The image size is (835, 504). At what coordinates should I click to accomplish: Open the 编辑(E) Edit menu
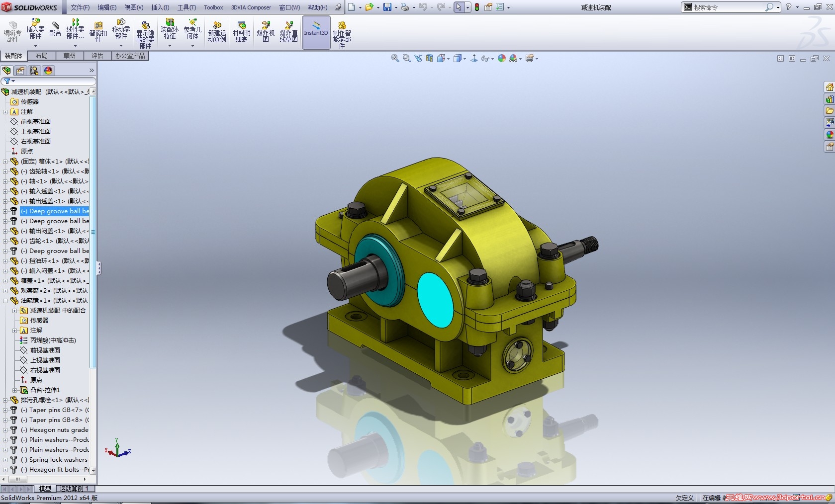click(107, 7)
